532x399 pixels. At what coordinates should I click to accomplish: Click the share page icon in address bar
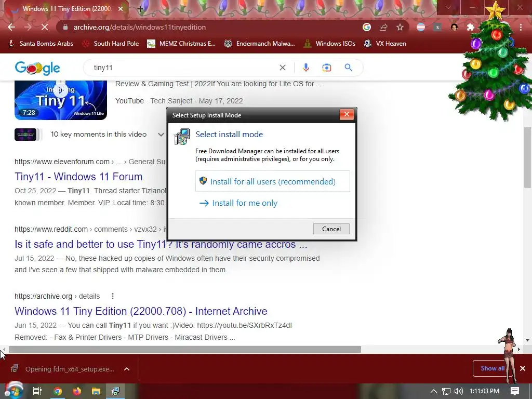coord(383,27)
